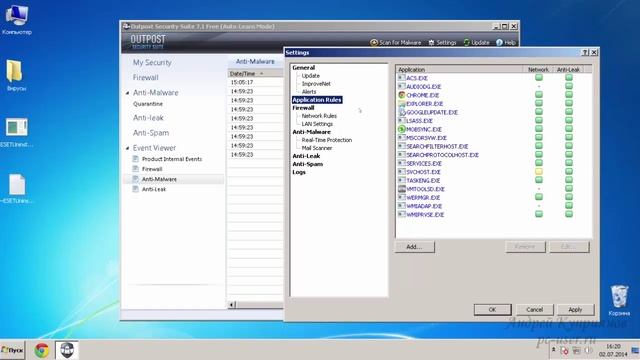Click the Anti-Leak log icon under Event Viewer

(x=136, y=189)
